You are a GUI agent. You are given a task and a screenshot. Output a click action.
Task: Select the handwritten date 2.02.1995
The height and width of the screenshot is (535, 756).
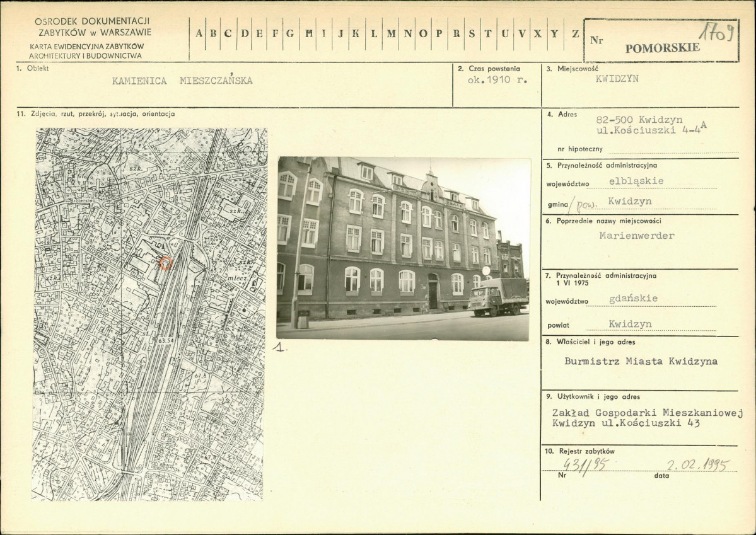point(698,465)
